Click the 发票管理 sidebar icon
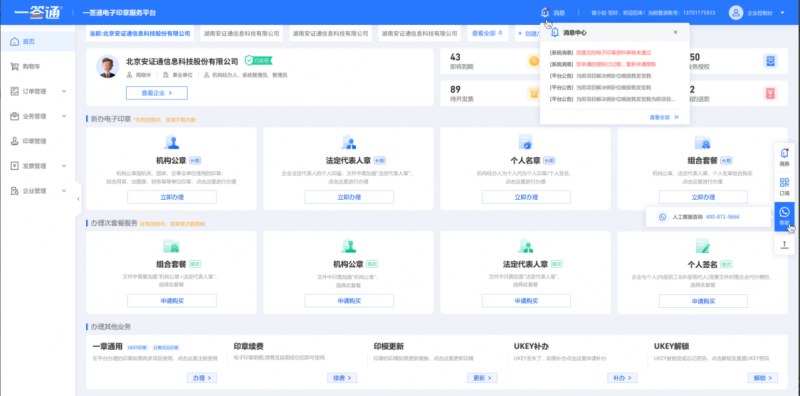Viewport: 800px width, 396px height. [14, 166]
